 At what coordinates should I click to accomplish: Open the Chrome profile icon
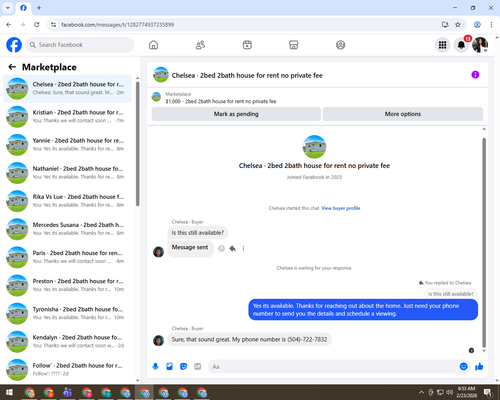click(x=477, y=25)
